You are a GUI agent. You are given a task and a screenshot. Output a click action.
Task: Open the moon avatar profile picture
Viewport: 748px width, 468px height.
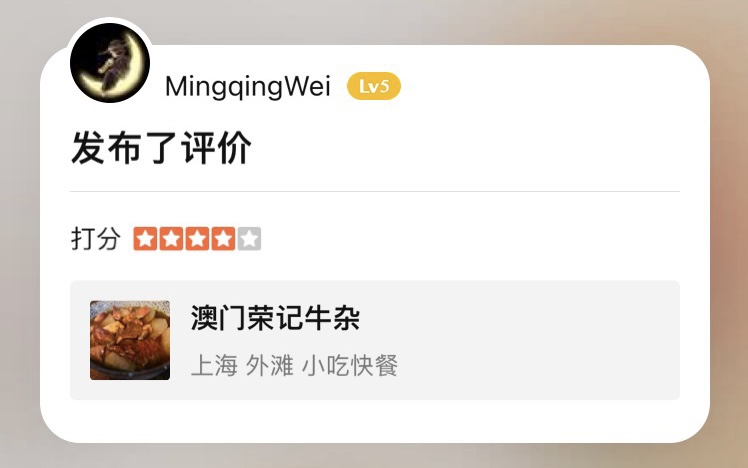click(110, 63)
